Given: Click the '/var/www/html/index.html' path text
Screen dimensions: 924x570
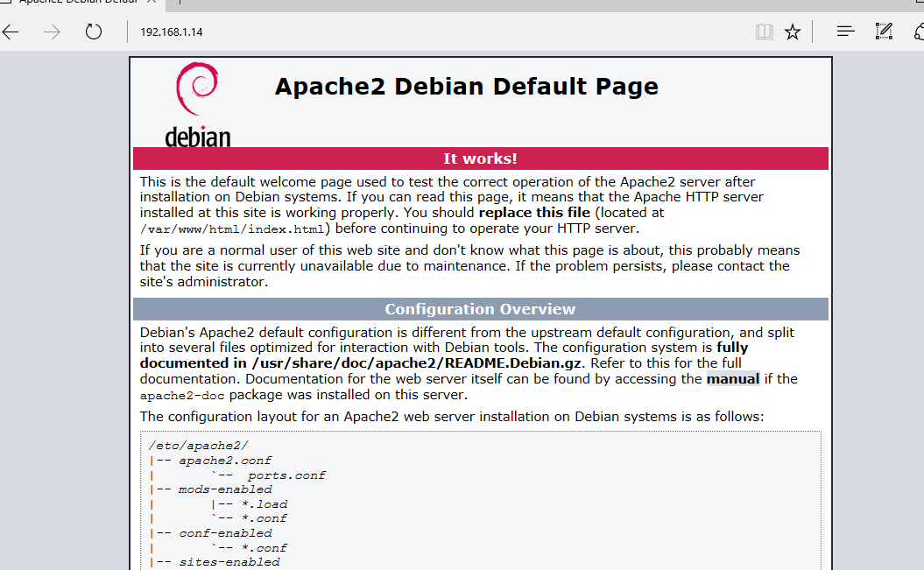Looking at the screenshot, I should tap(232, 229).
